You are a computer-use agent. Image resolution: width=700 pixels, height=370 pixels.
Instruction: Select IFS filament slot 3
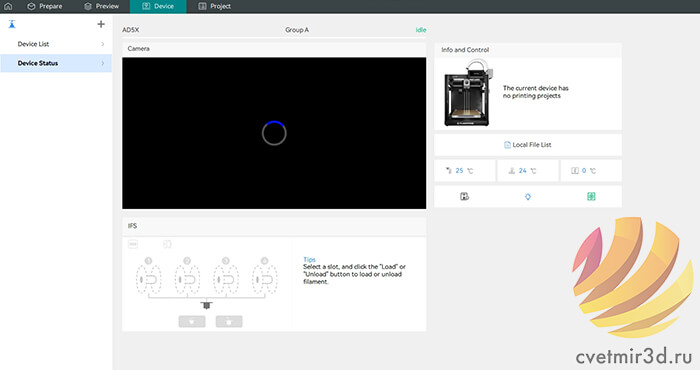[226, 277]
